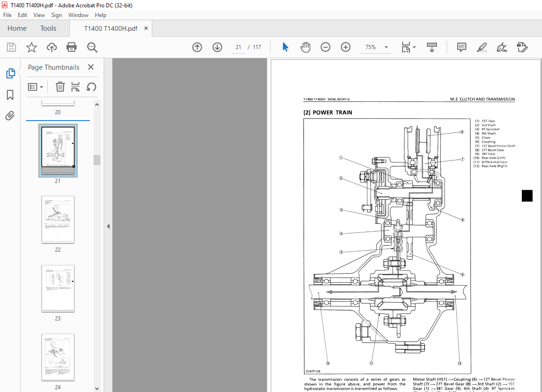This screenshot has height=392, width=542.
Task: Open the Sign menu
Action: 56,15
